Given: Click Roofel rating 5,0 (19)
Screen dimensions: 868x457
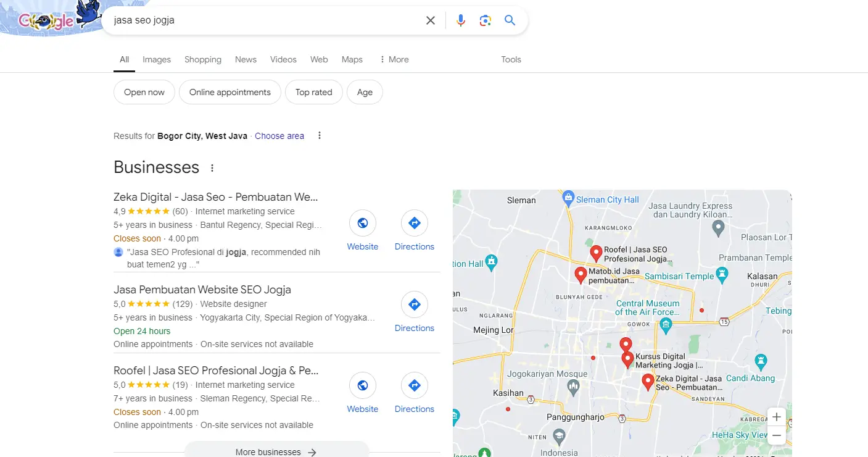Looking at the screenshot, I should tap(151, 385).
